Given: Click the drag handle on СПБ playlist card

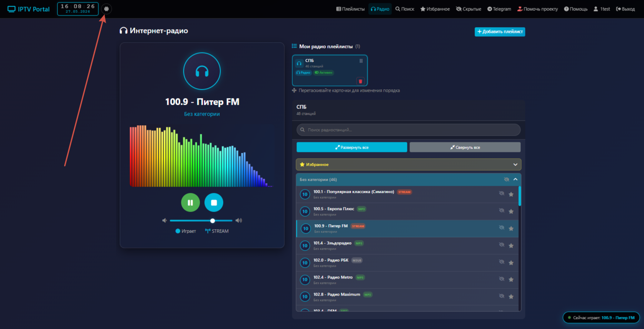Looking at the screenshot, I should click(x=361, y=61).
